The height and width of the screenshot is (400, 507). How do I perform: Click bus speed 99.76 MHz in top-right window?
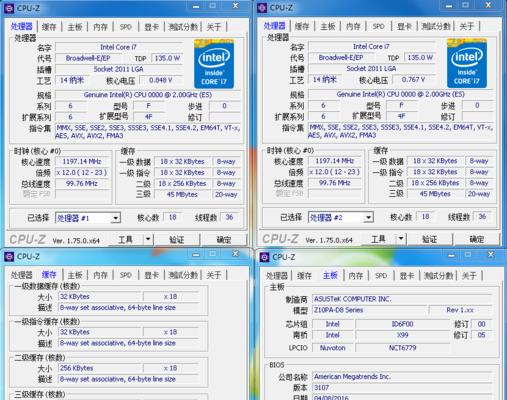[335, 183]
